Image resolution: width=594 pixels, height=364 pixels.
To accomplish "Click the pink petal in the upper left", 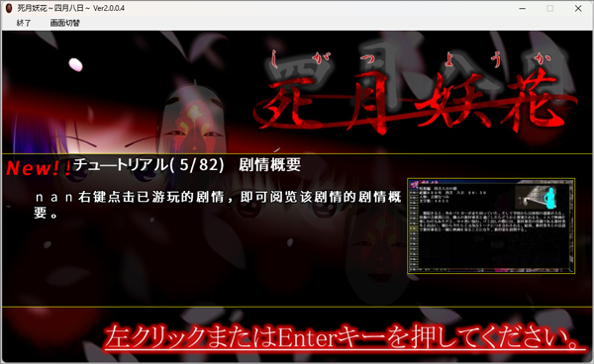I will click(x=76, y=64).
